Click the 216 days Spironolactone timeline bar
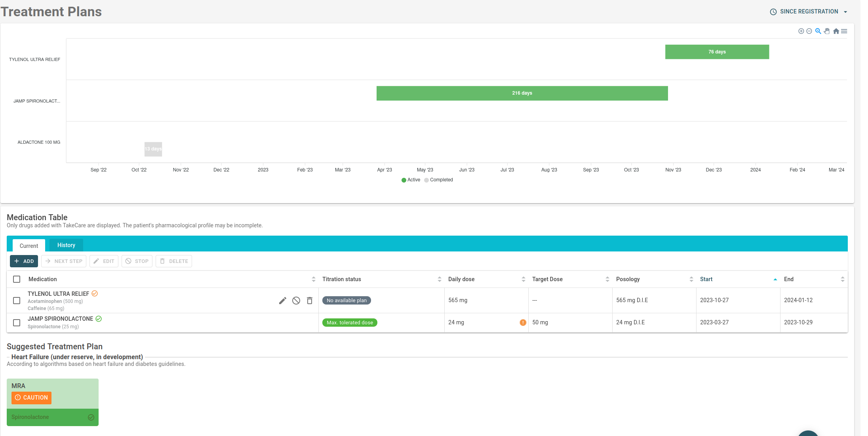This screenshot has height=436, width=868. pos(522,93)
